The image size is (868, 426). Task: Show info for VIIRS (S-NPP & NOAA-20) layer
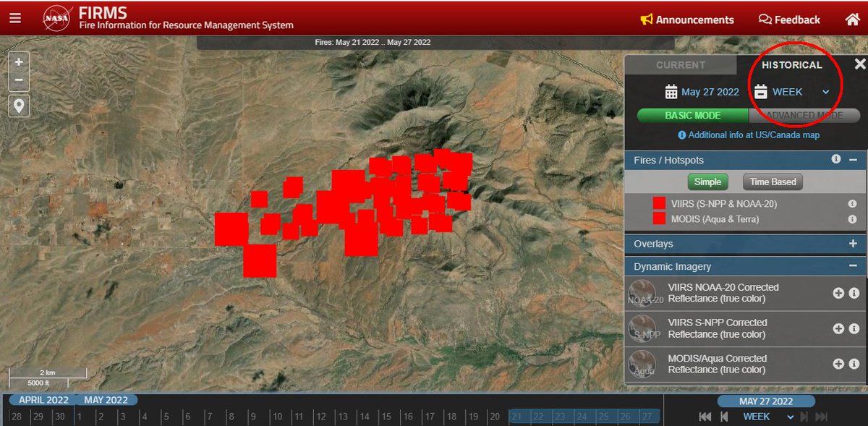click(x=852, y=204)
